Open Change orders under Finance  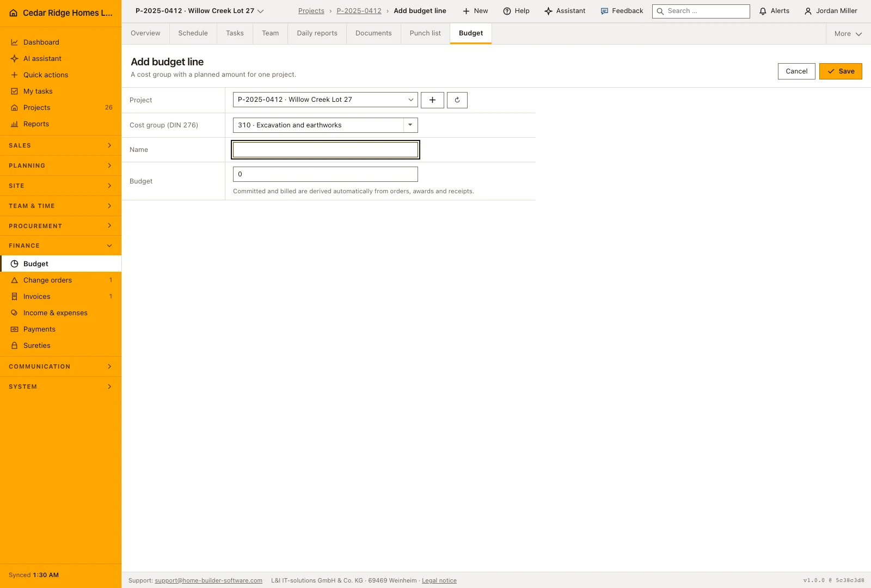[60, 280]
